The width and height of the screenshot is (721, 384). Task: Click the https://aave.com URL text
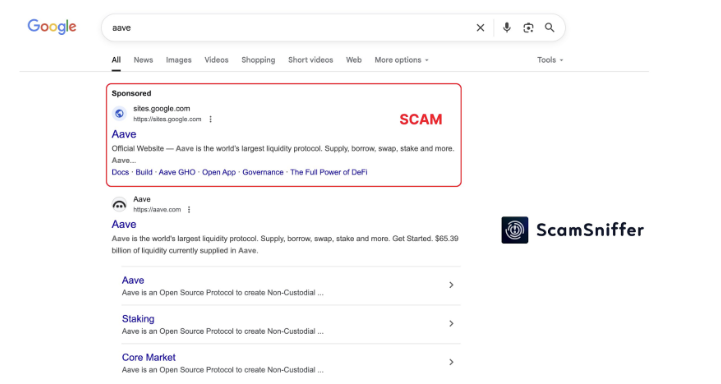point(157,210)
